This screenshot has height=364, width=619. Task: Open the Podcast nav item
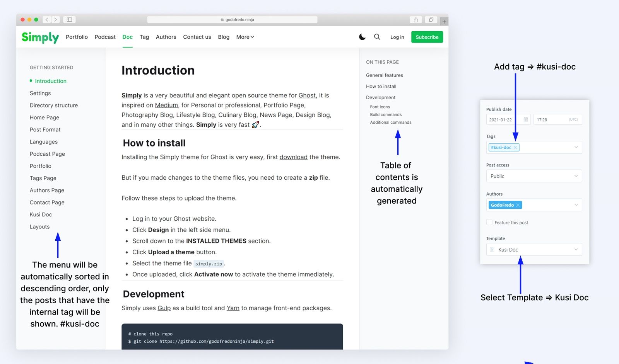pos(105,37)
